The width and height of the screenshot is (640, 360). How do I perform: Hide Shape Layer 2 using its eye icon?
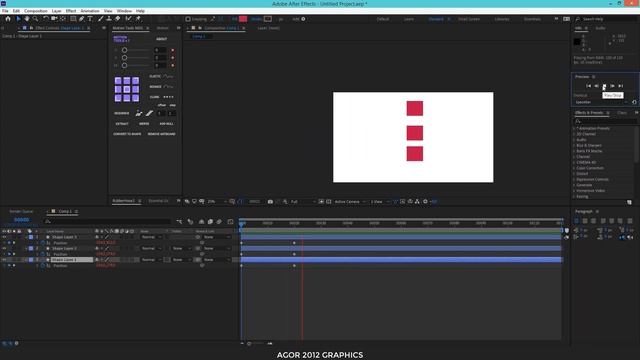(x=4, y=248)
